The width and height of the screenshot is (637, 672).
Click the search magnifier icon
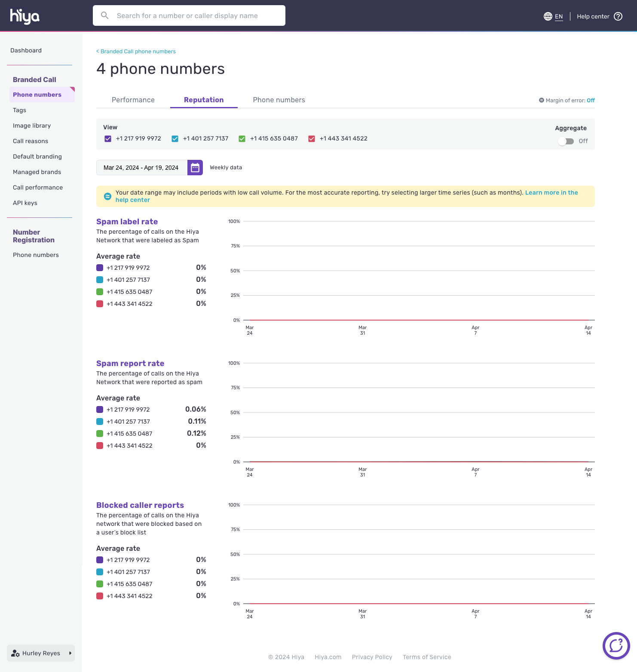pyautogui.click(x=104, y=15)
